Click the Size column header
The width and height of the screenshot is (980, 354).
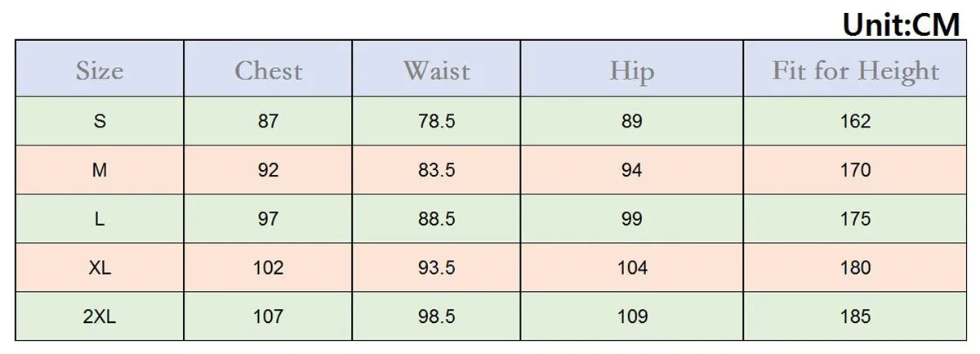[100, 69]
